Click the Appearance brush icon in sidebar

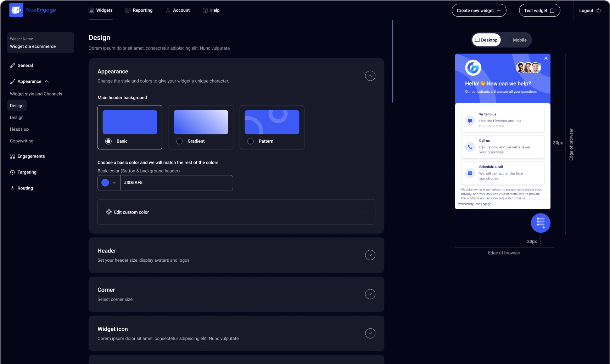click(12, 81)
